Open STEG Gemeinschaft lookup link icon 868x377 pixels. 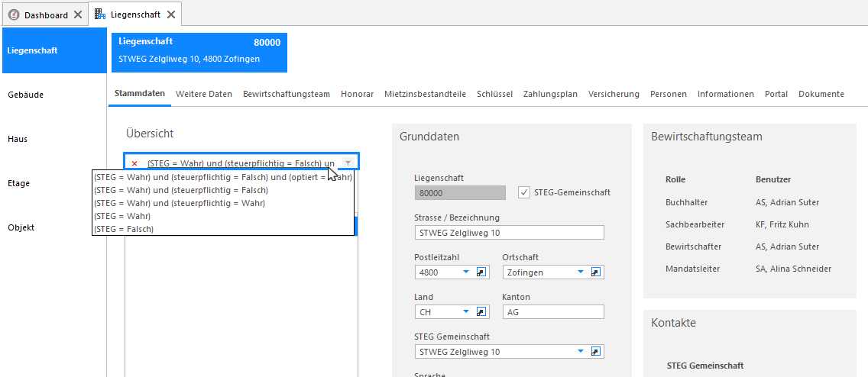tap(596, 352)
